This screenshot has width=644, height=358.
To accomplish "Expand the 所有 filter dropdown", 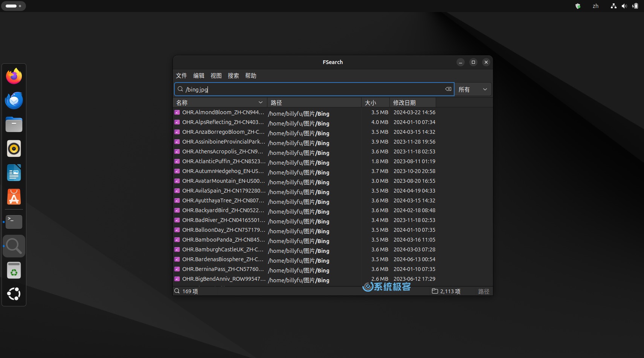I will (473, 89).
